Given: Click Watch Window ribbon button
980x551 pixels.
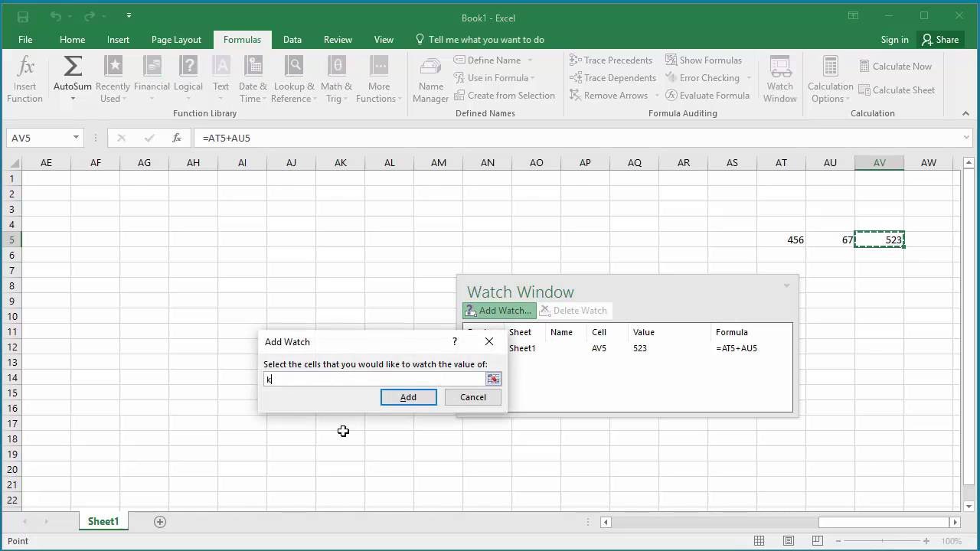Looking at the screenshot, I should (x=780, y=80).
